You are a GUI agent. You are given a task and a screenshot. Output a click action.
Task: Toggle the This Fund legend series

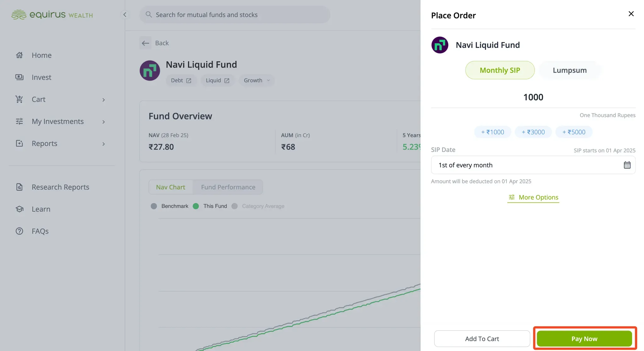210,206
